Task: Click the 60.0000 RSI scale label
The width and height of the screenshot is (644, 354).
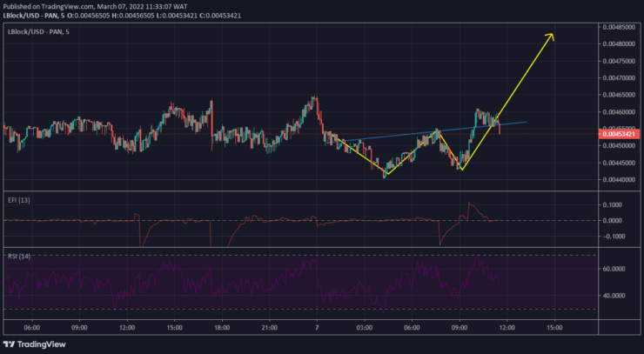Action: (614, 269)
